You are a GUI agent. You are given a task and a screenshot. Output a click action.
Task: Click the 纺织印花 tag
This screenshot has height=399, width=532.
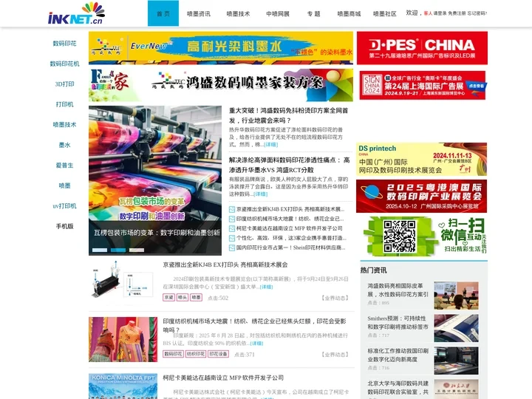pyautogui.click(x=196, y=354)
